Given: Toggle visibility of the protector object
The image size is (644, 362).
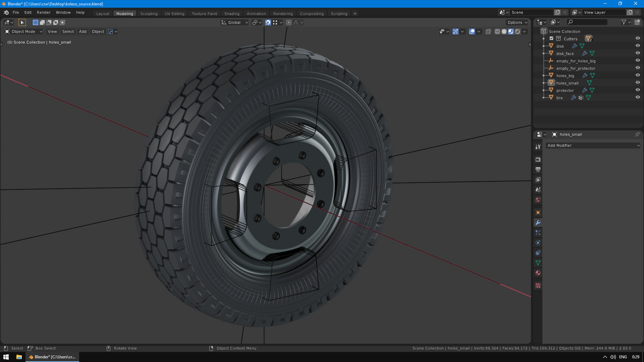Looking at the screenshot, I should [x=638, y=90].
